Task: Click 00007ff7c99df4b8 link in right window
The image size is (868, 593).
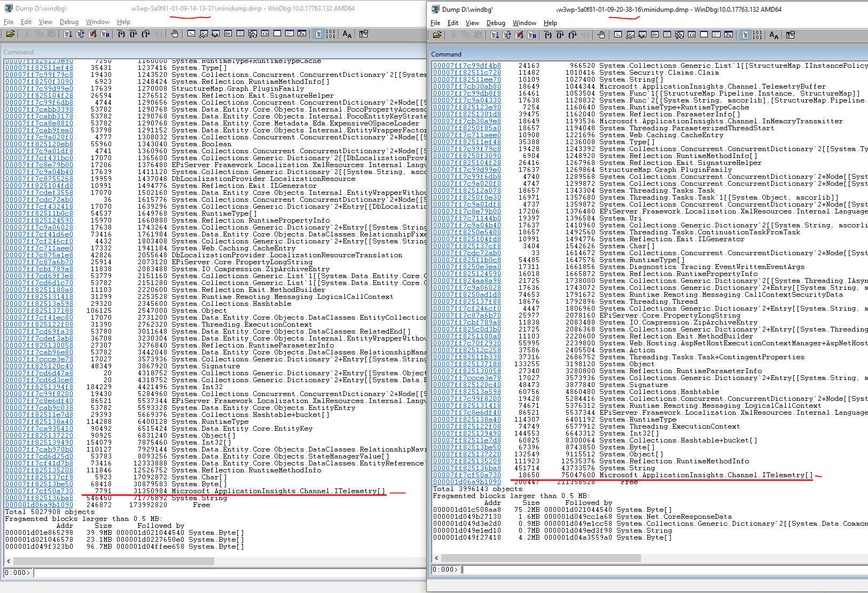Action: (467, 66)
